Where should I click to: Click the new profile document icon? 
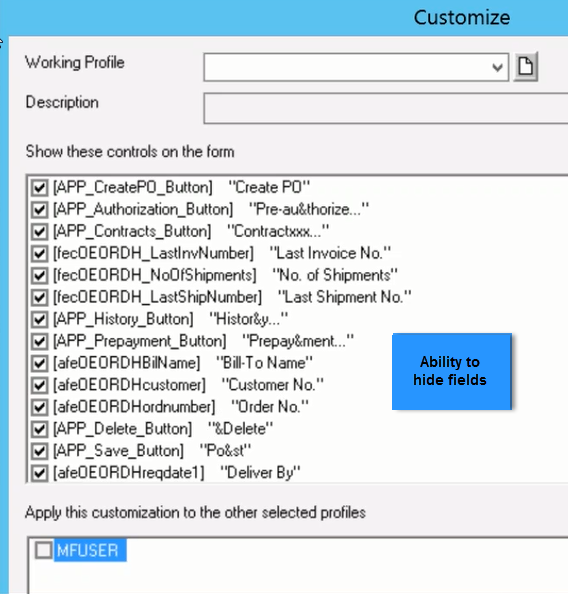coord(525,67)
